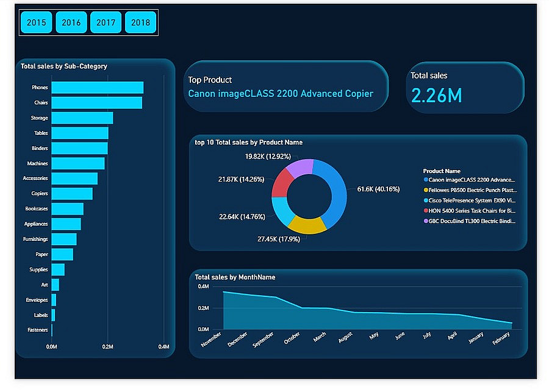The width and height of the screenshot is (549, 392).
Task: Click Product Name legend header
Action: click(x=442, y=171)
